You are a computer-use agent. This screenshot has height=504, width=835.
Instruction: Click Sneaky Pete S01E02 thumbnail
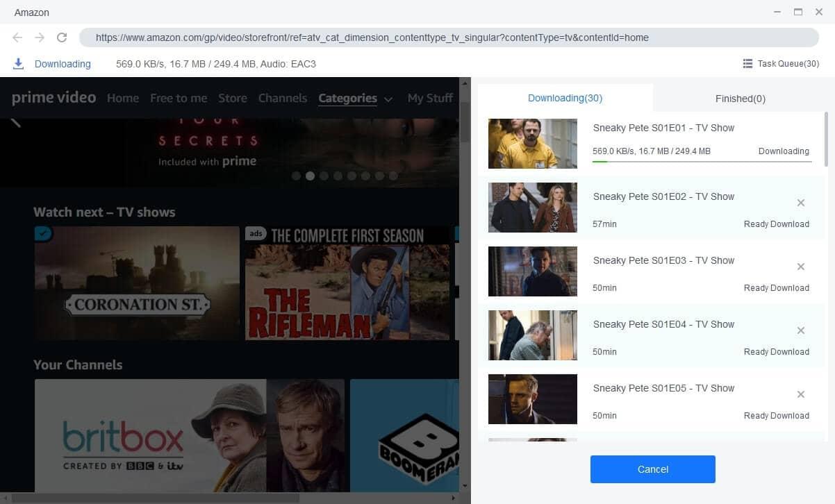coord(533,208)
